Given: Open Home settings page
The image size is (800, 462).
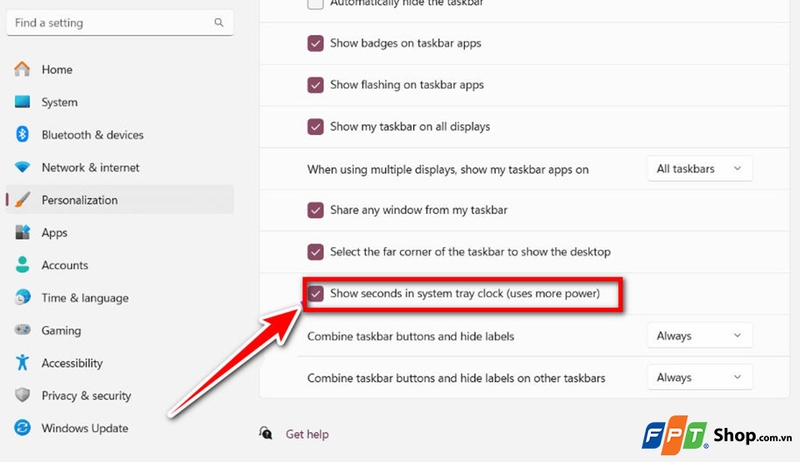Looking at the screenshot, I should tap(119, 69).
